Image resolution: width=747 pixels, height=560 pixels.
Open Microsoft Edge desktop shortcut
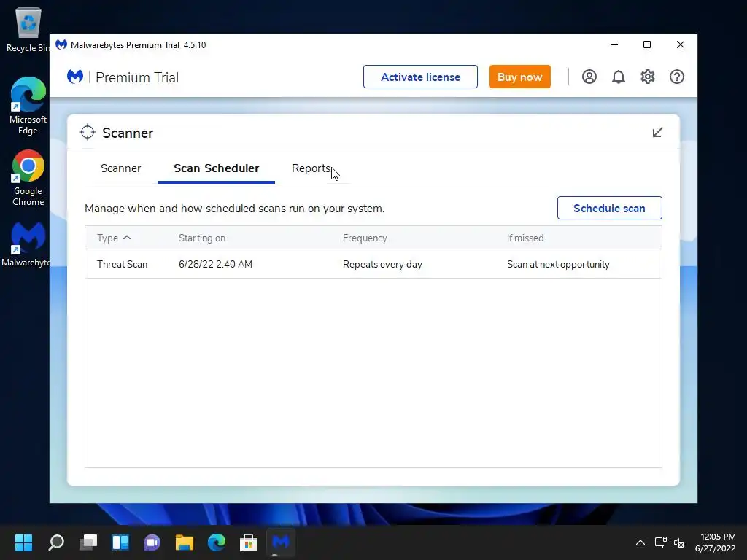pyautogui.click(x=28, y=106)
